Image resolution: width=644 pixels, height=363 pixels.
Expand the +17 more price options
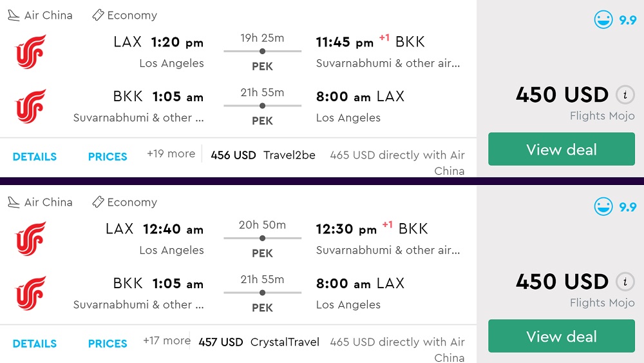pos(167,341)
